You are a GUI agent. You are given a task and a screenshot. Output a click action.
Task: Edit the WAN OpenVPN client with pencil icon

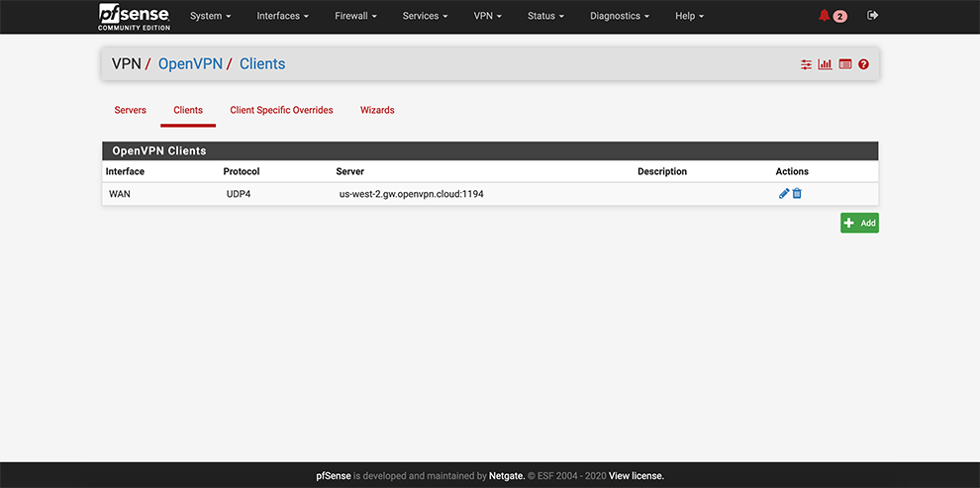coord(784,194)
